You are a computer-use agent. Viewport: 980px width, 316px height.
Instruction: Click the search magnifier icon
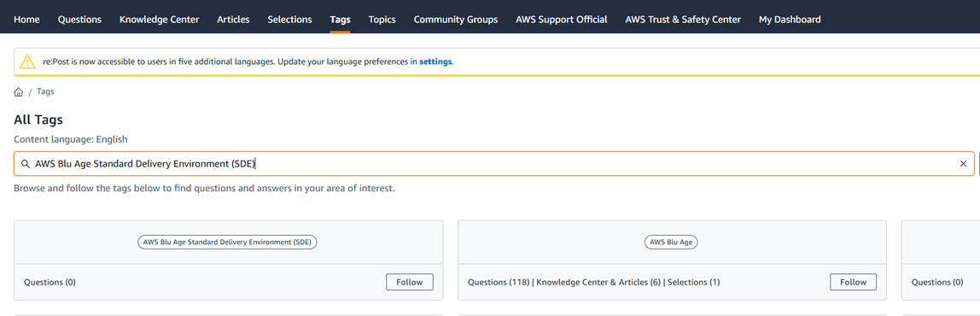(x=26, y=164)
